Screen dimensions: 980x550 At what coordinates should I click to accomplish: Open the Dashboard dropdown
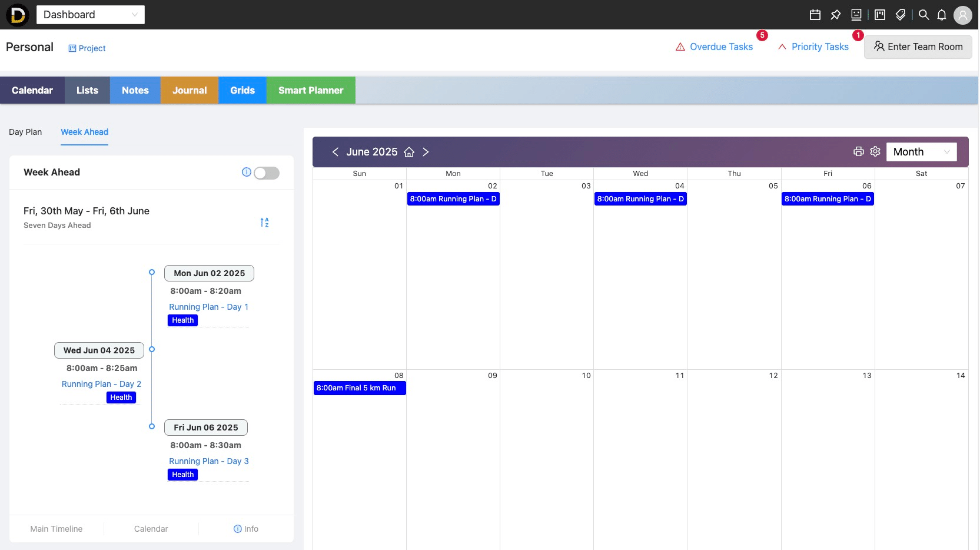(91, 15)
